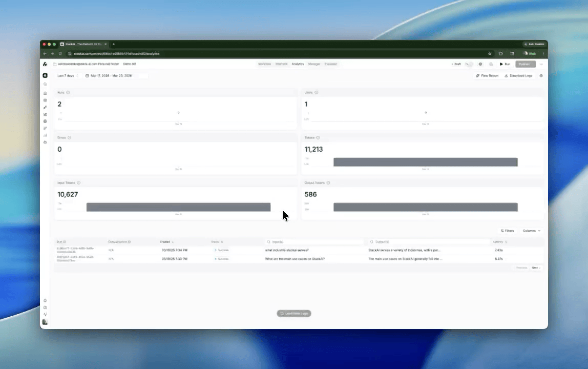Click the Run button
This screenshot has width=588, height=369.
click(x=505, y=64)
